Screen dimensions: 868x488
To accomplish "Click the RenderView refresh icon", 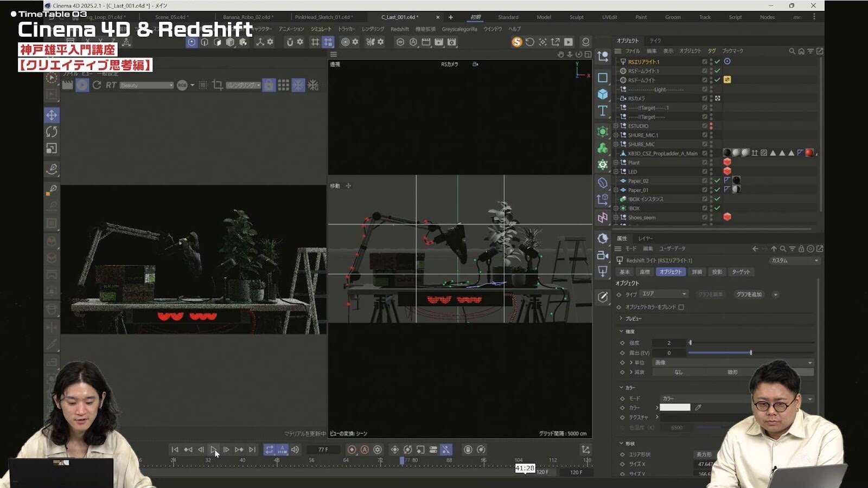I will (97, 85).
